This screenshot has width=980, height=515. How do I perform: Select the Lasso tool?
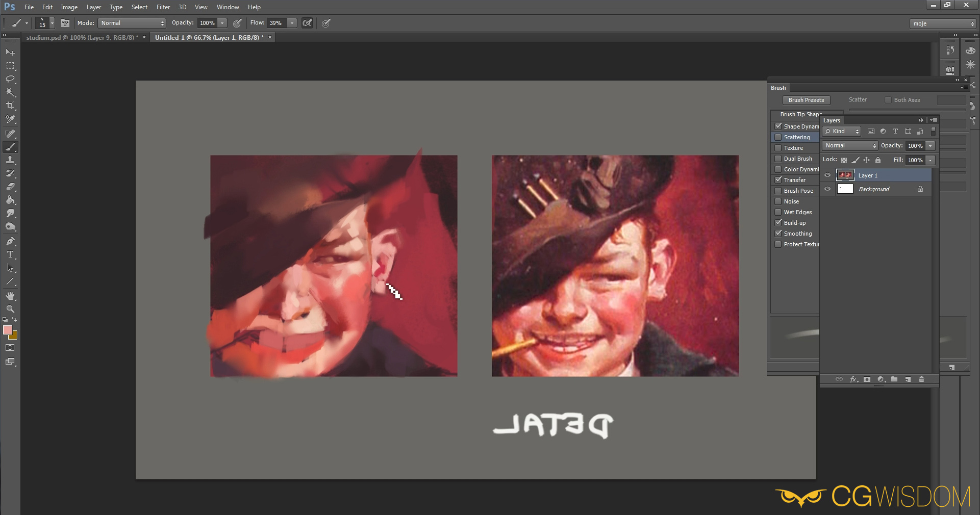coord(10,79)
